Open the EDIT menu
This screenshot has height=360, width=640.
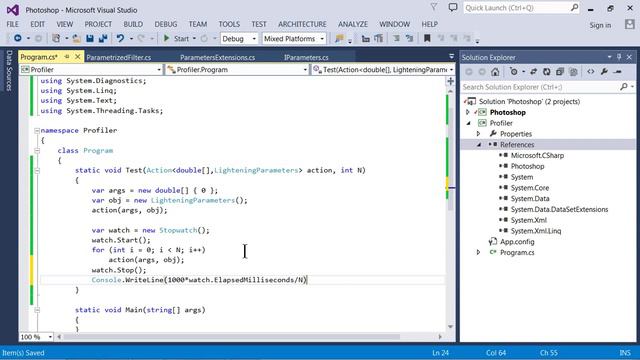click(x=38, y=24)
